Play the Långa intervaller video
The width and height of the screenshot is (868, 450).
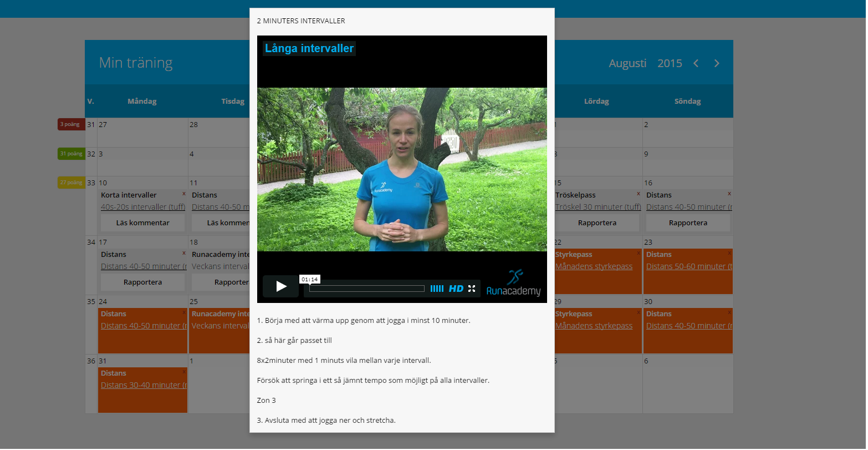(281, 287)
